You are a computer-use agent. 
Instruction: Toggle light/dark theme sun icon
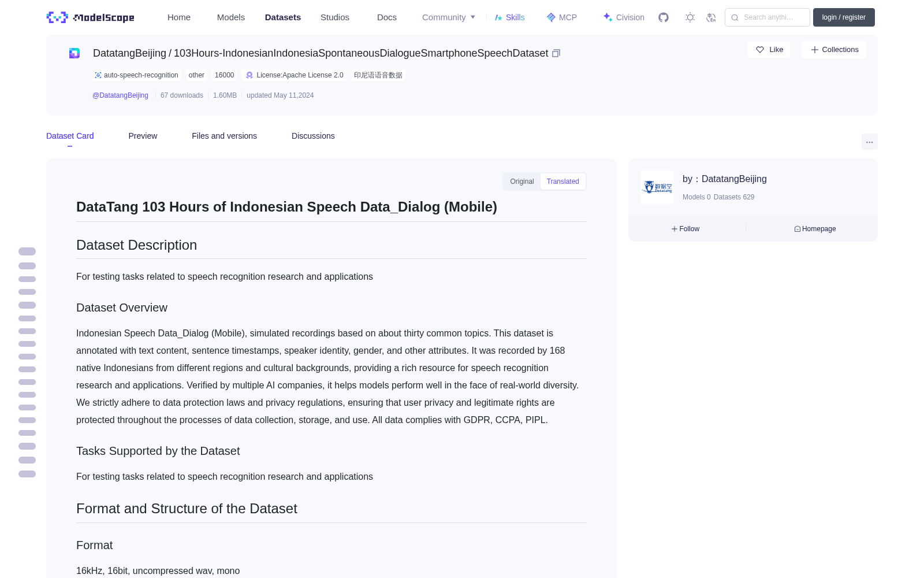pos(690,17)
